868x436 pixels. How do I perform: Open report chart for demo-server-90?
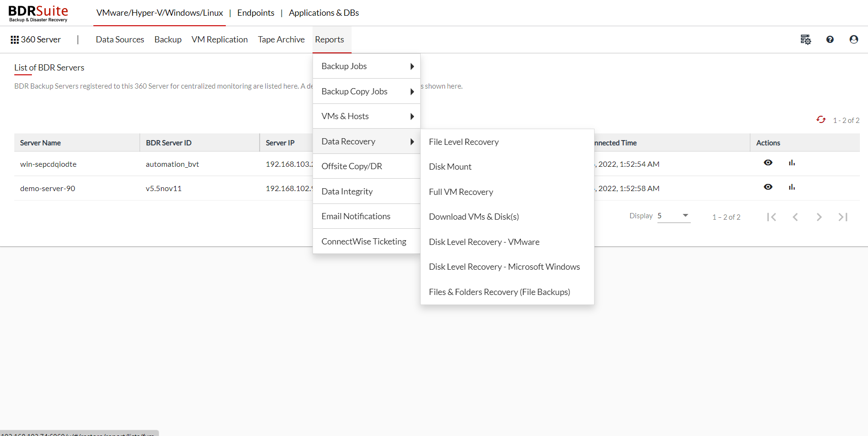(x=792, y=187)
